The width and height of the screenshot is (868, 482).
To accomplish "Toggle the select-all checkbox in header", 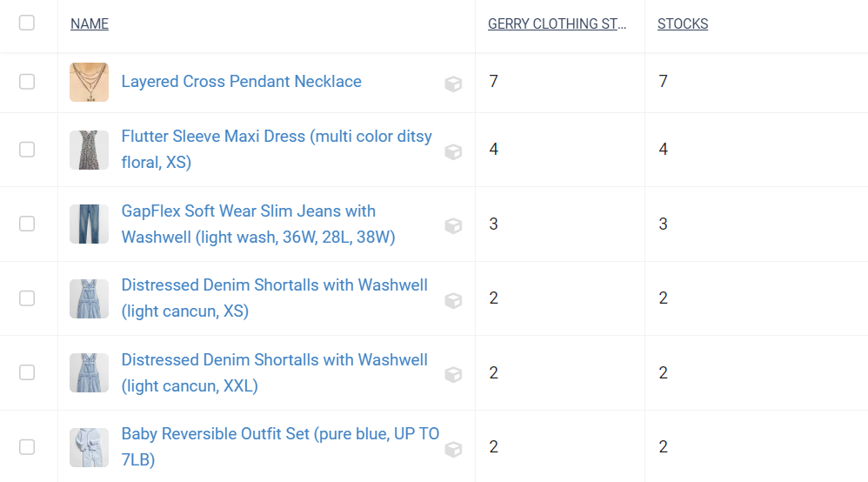I will click(x=27, y=23).
